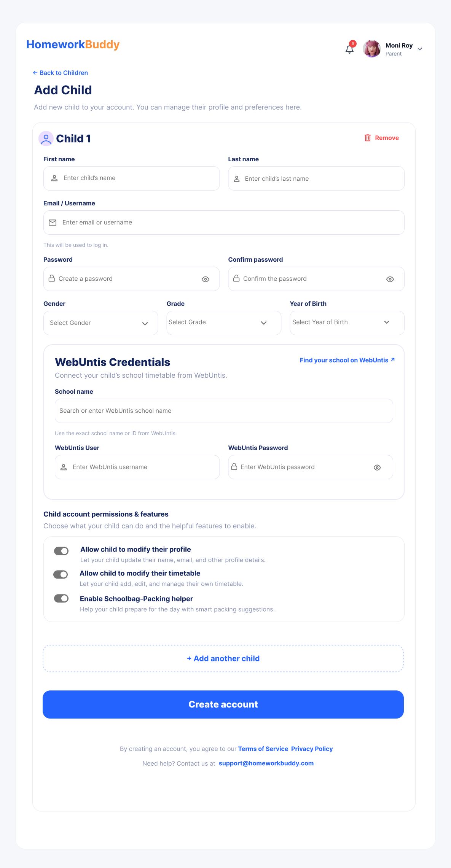451x868 pixels.
Task: Expand the user menu chevron next to Moni Roy
Action: (x=420, y=49)
